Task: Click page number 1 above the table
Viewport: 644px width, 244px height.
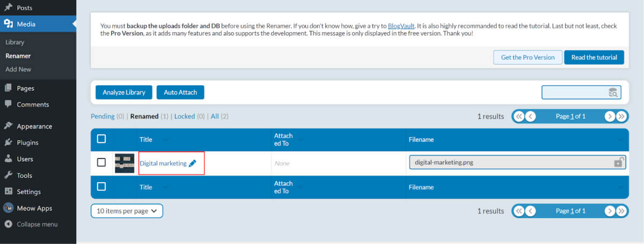Action: (572, 116)
